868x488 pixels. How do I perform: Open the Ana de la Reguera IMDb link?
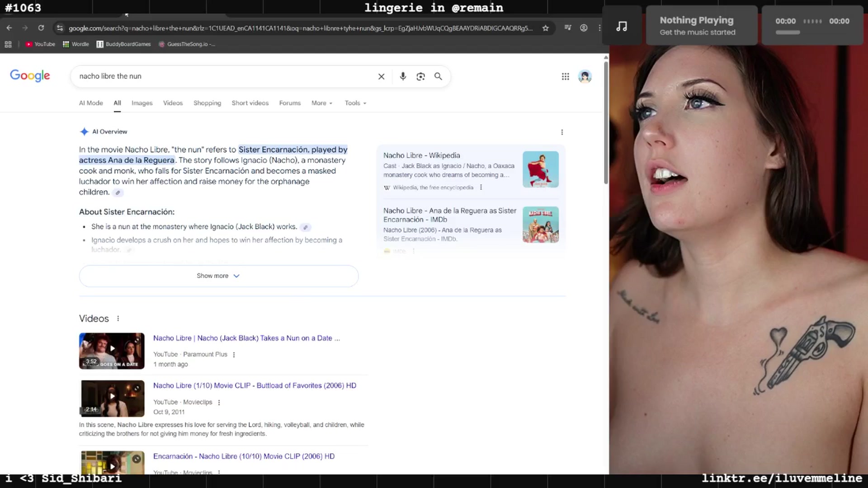[450, 215]
